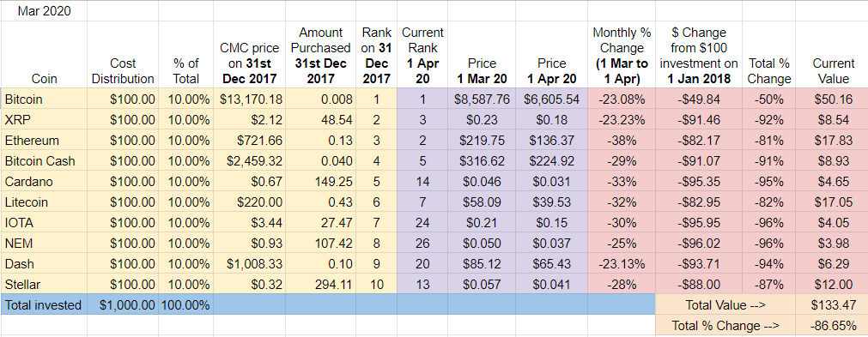Select the 'IOTA' coin name cell
Image resolution: width=868 pixels, height=337 pixels.
pos(44,223)
